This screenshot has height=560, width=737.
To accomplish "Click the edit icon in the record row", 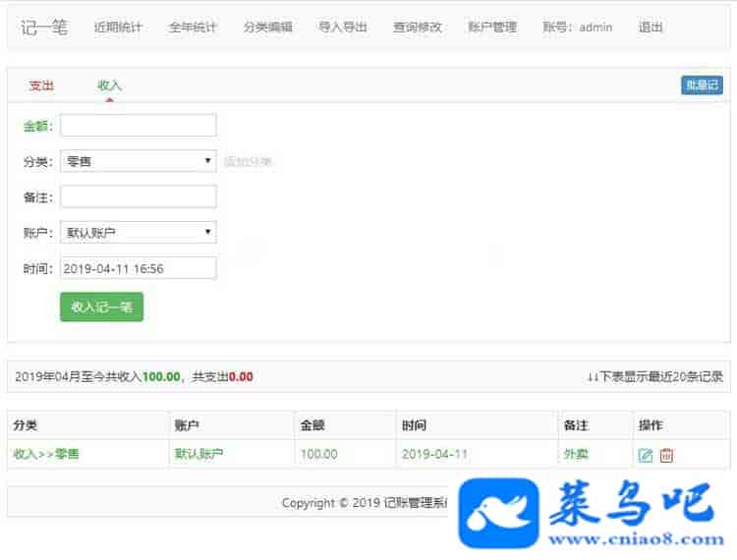I will [x=646, y=455].
